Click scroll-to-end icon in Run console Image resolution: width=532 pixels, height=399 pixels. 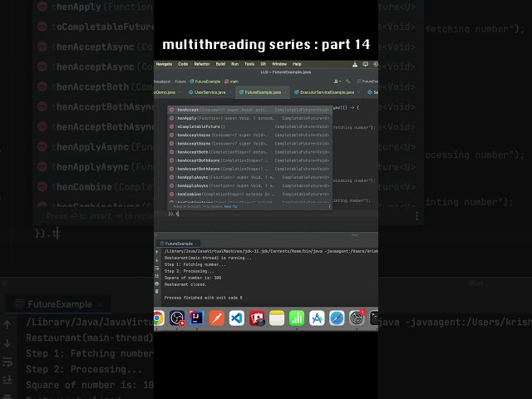click(157, 276)
